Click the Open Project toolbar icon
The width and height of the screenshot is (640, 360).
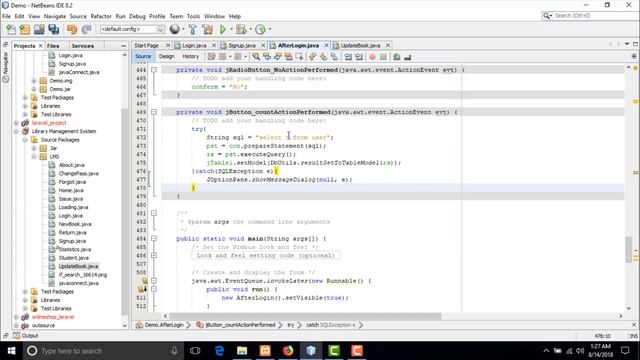pyautogui.click(x=39, y=29)
